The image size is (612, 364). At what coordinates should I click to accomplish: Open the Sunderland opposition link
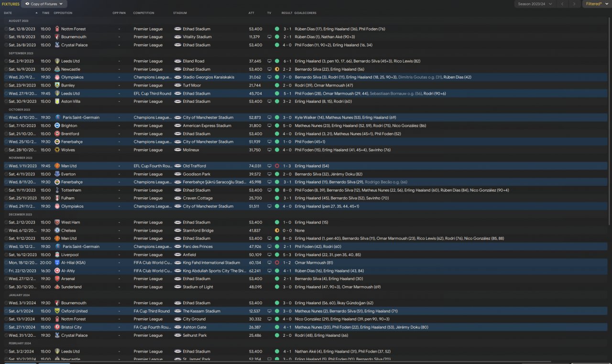click(71, 287)
